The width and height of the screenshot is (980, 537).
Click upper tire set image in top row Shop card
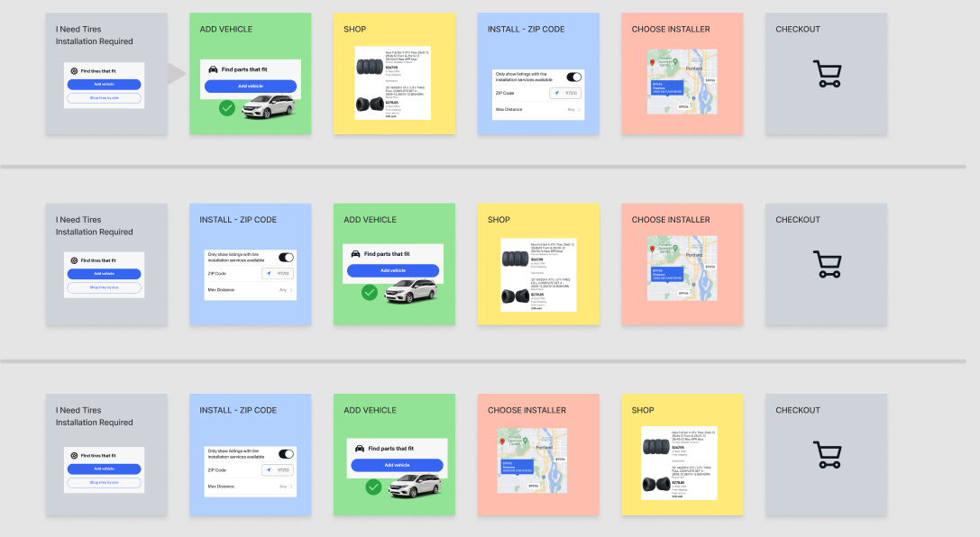tap(370, 66)
